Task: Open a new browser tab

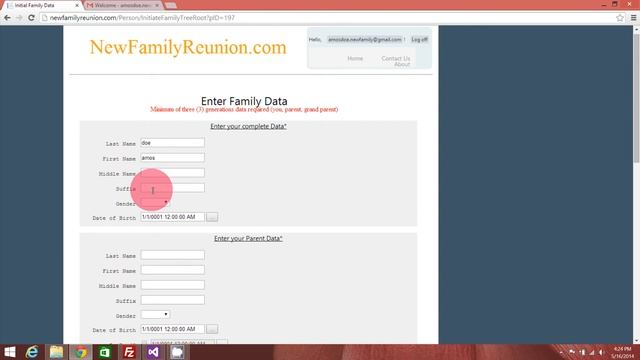Action: point(171,5)
